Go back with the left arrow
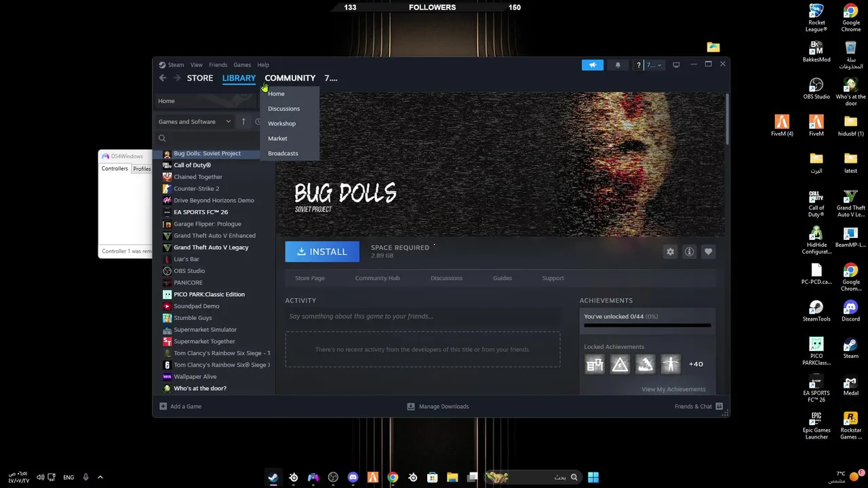 point(163,78)
